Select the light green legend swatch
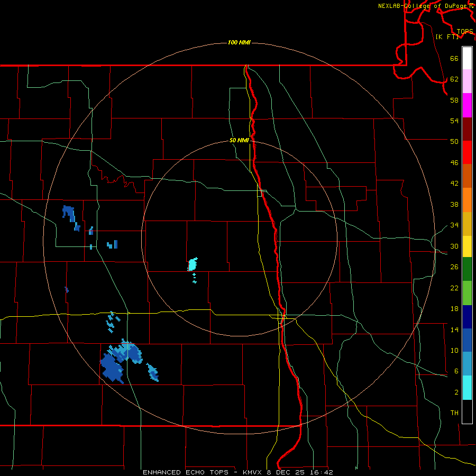Image resolution: width=476 pixels, height=476 pixels. [467, 293]
